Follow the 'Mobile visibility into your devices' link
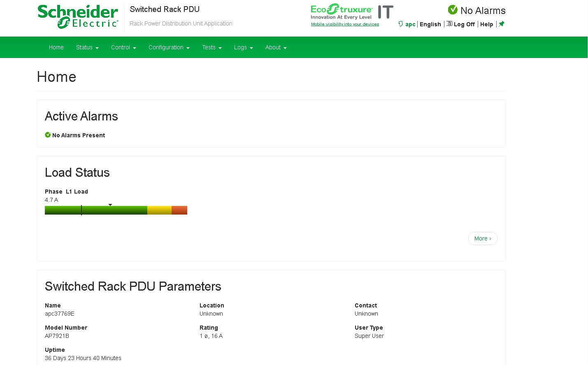588x365 pixels. 345,24
